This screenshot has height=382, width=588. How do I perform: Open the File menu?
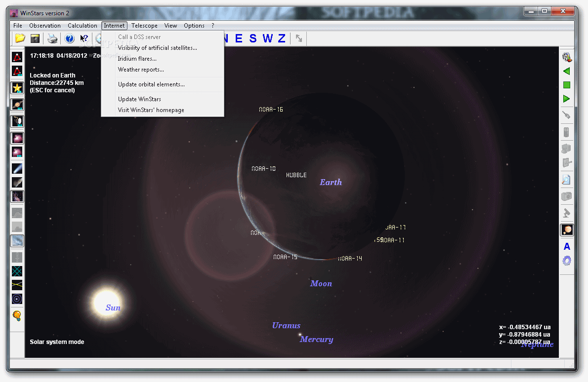tap(18, 26)
